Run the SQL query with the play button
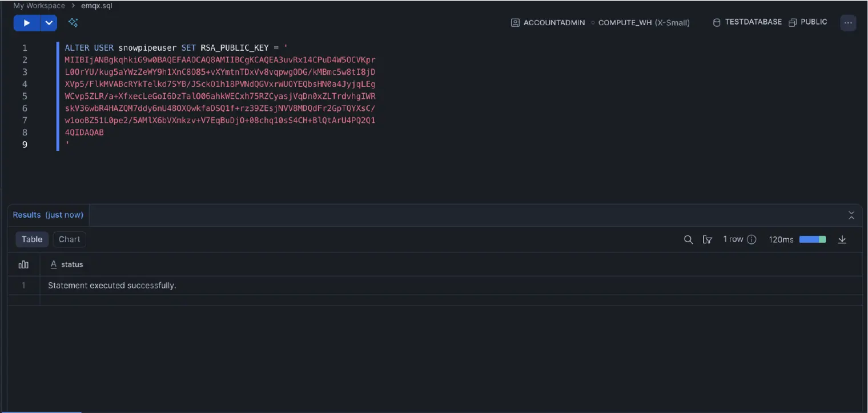 coord(26,23)
